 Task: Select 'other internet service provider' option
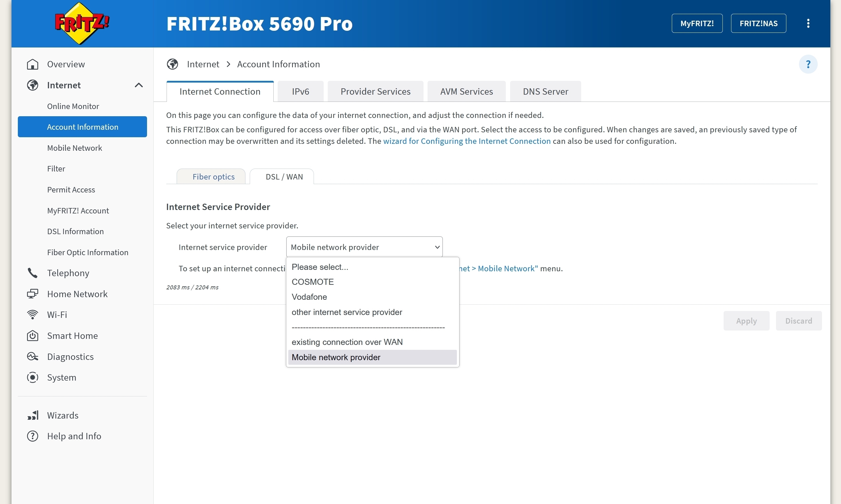[x=372, y=312]
